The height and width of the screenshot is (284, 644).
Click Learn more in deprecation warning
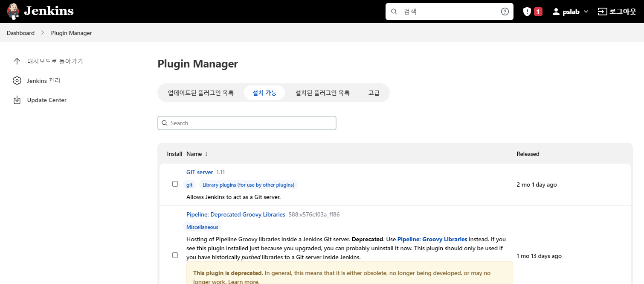click(x=244, y=282)
